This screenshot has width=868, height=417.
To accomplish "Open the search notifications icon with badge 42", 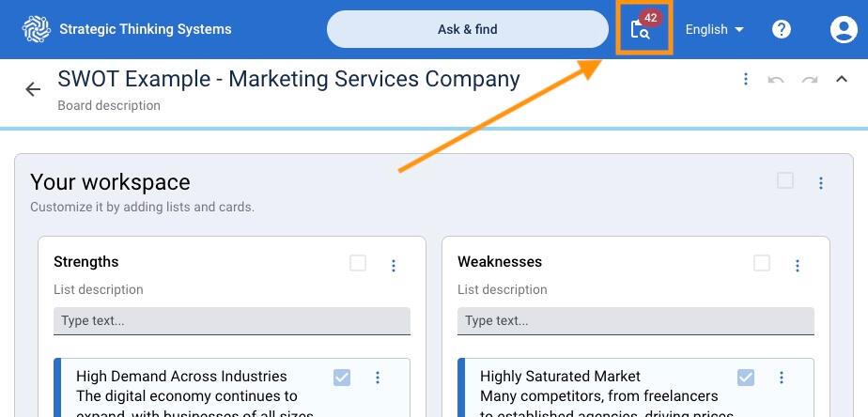I will click(x=643, y=29).
